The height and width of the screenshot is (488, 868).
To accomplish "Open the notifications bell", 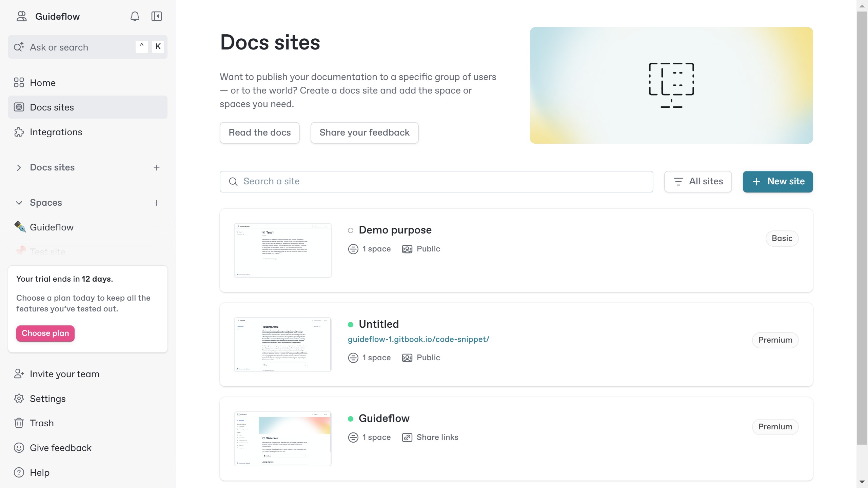I will [135, 16].
